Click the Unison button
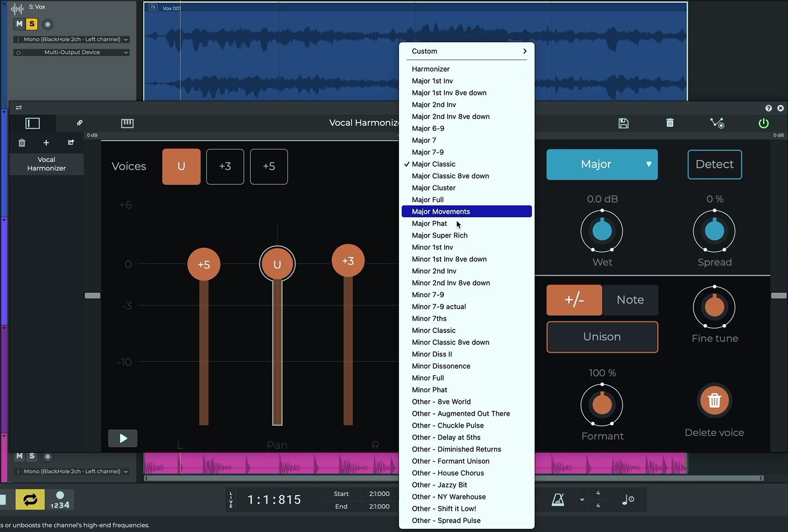The image size is (788, 532). click(x=602, y=337)
